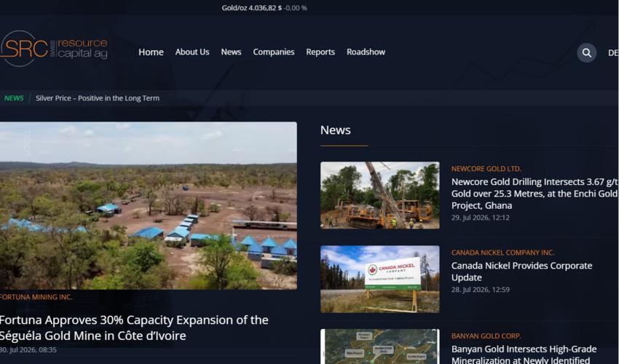Open the Banyan Gold map thumbnail
This screenshot has height=364, width=619.
tap(379, 347)
